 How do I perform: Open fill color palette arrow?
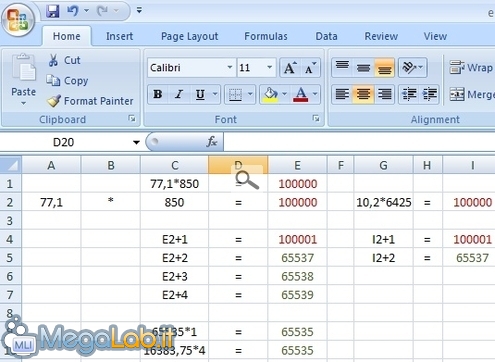(x=284, y=94)
